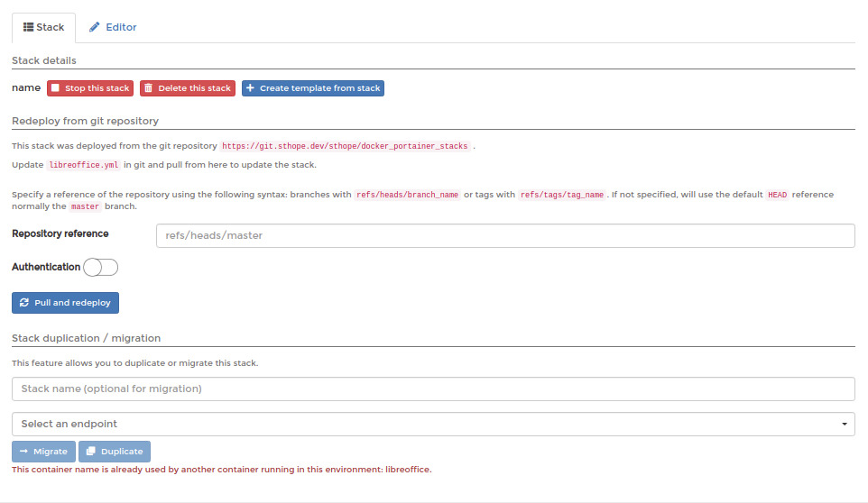Viewport: 868px width, 503px height.
Task: Click the trash can icon on Delete this stack
Action: point(148,87)
